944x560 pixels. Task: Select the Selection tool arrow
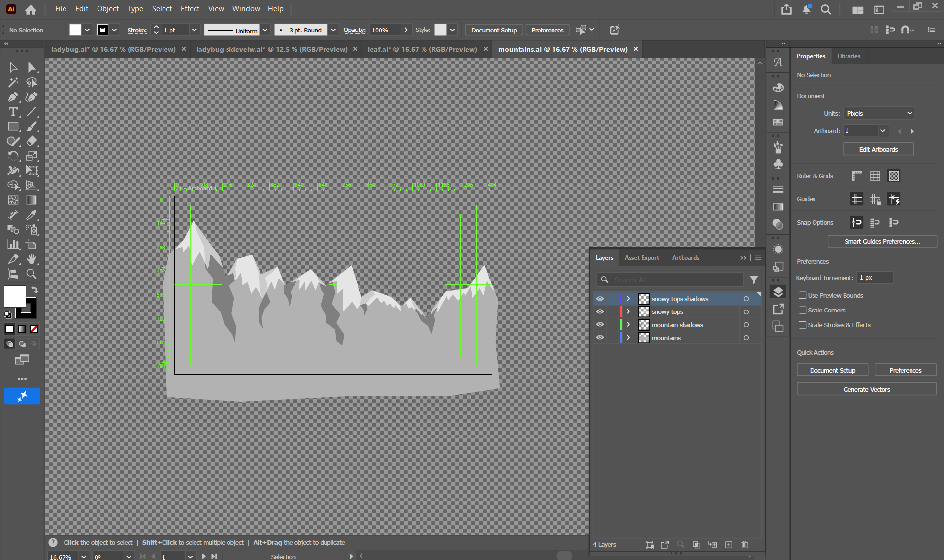coord(13,67)
